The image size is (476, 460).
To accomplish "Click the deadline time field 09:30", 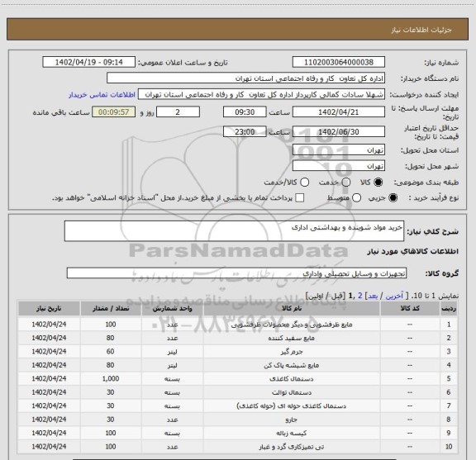I will point(245,112).
